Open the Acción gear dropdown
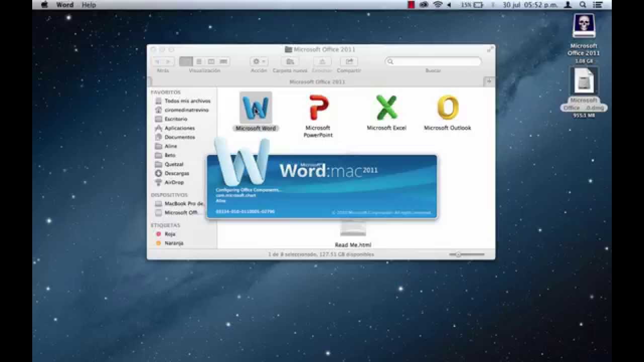The height and width of the screenshot is (362, 644). pyautogui.click(x=259, y=61)
